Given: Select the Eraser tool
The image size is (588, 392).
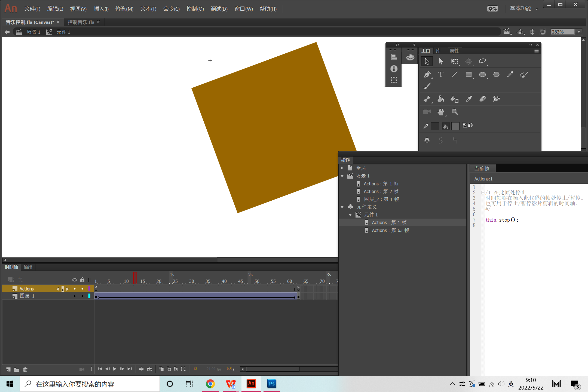Looking at the screenshot, I should (482, 99).
